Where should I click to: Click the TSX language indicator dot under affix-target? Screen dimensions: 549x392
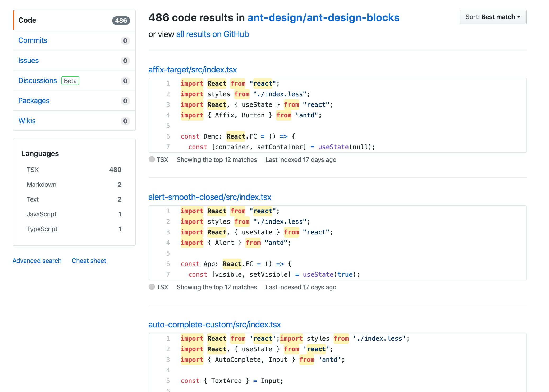(x=151, y=159)
